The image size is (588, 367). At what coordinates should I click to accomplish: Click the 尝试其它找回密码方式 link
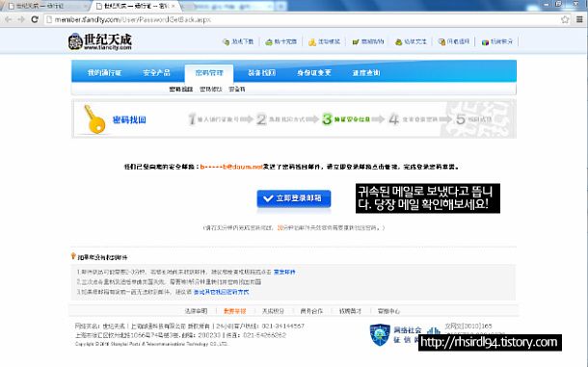[221, 292]
